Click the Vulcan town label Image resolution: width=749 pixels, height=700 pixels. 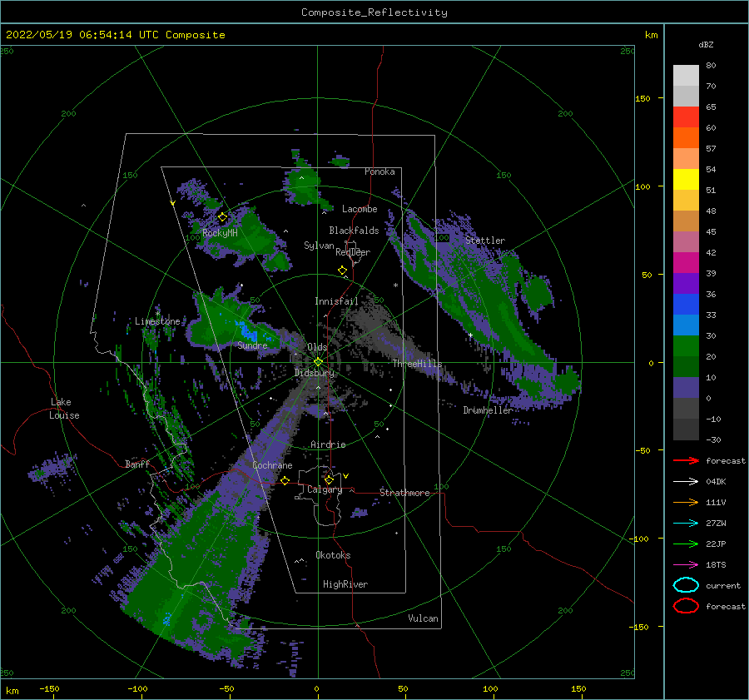(x=424, y=618)
